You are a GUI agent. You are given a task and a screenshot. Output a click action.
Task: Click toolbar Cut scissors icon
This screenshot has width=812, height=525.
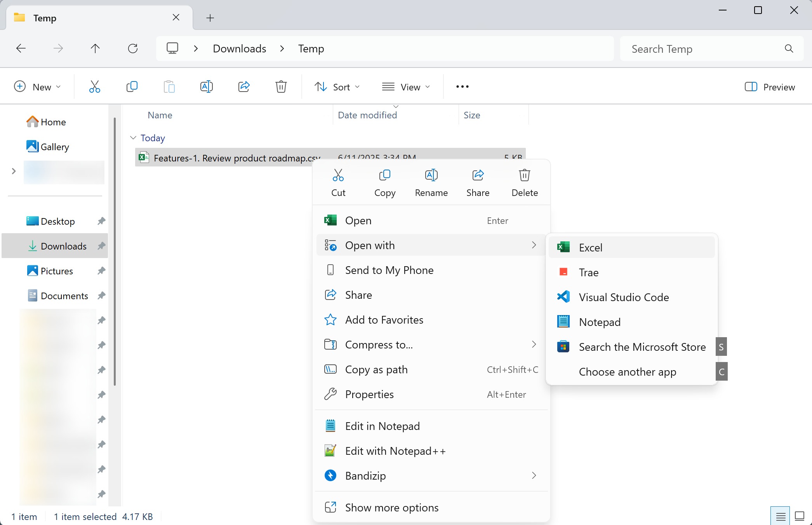94,87
